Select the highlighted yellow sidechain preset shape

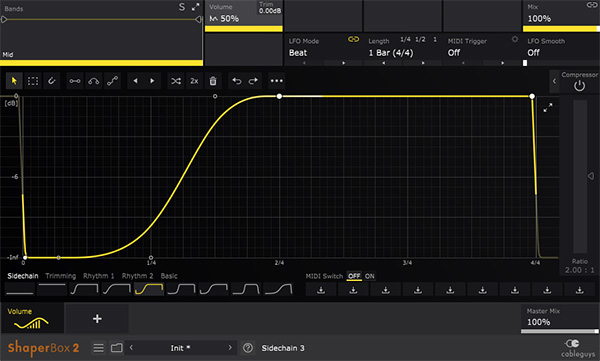[x=149, y=289]
